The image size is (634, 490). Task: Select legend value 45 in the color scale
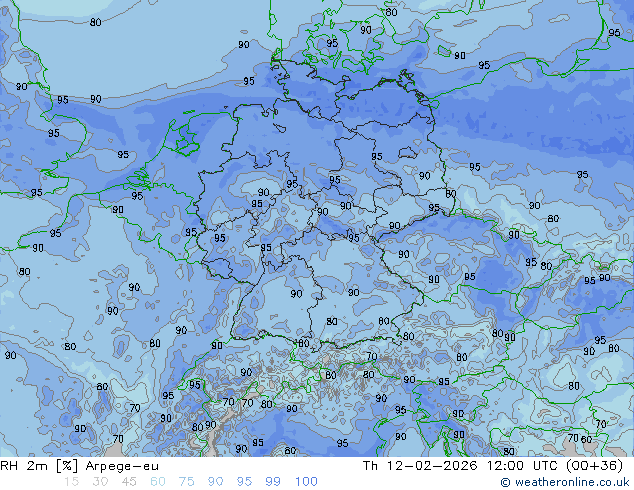129,482
